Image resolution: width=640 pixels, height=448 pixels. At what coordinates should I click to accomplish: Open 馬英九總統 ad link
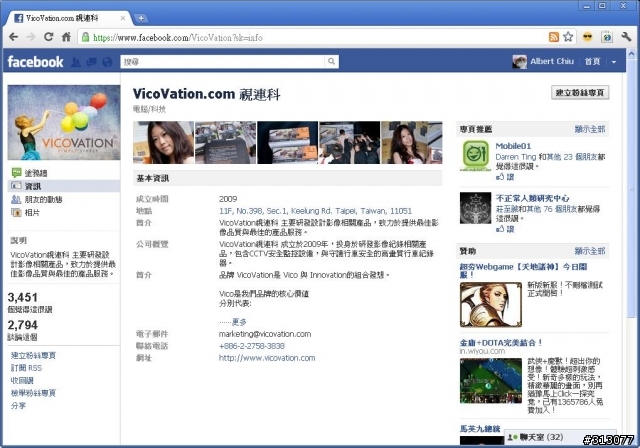pos(480,429)
